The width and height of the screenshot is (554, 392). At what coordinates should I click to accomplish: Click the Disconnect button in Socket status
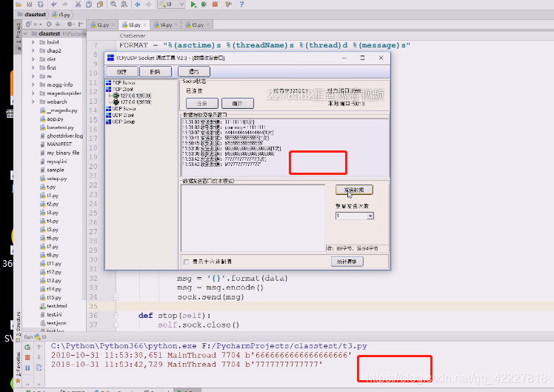click(238, 104)
